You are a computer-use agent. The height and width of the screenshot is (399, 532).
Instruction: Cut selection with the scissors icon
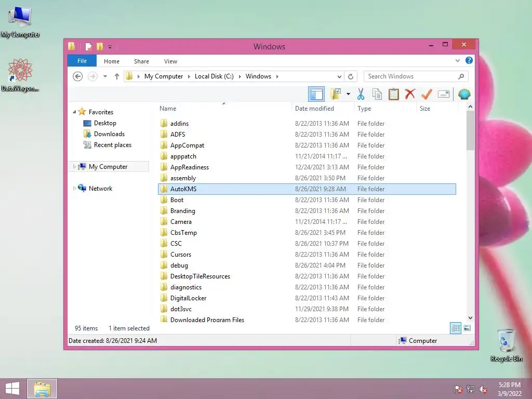(361, 94)
